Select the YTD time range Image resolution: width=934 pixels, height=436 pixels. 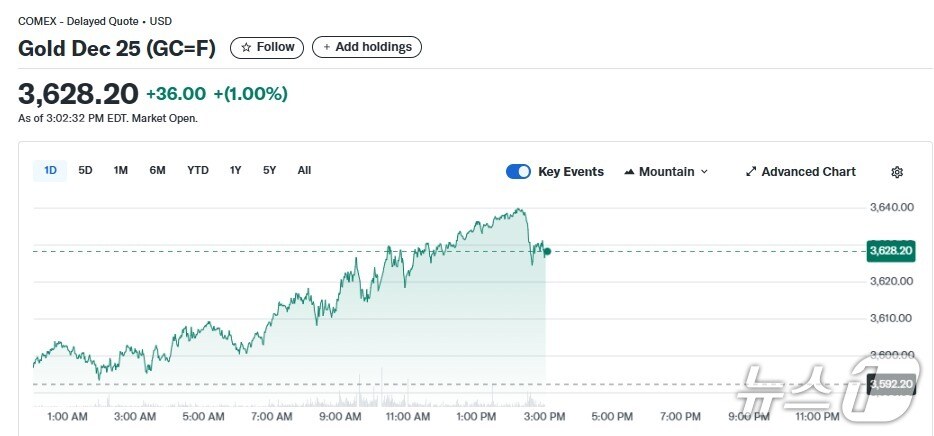198,171
